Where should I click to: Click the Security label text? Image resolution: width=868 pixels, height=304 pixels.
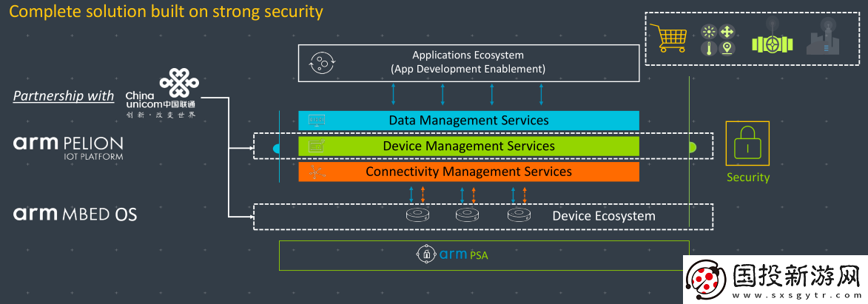pyautogui.click(x=747, y=178)
